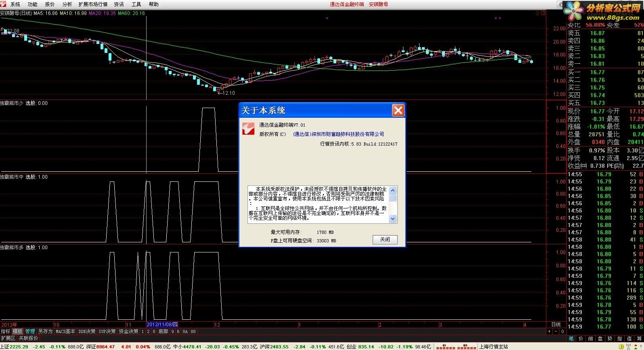Screen dimensions: 644x350
Task: Click the 深证 index quote in status bar
Action: coord(129,347)
